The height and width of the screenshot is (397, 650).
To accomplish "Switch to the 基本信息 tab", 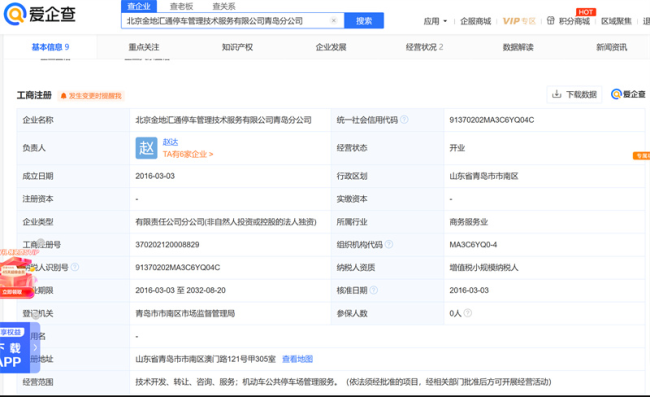I will point(51,47).
